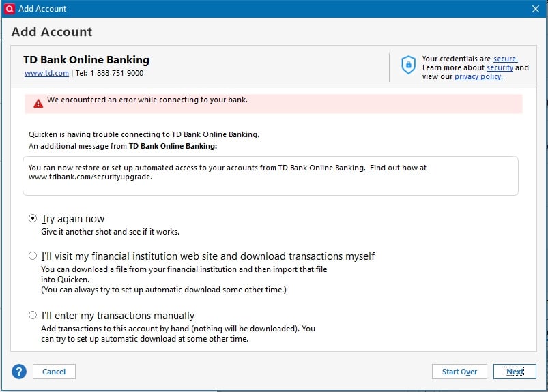Click the Start Over button

(459, 372)
